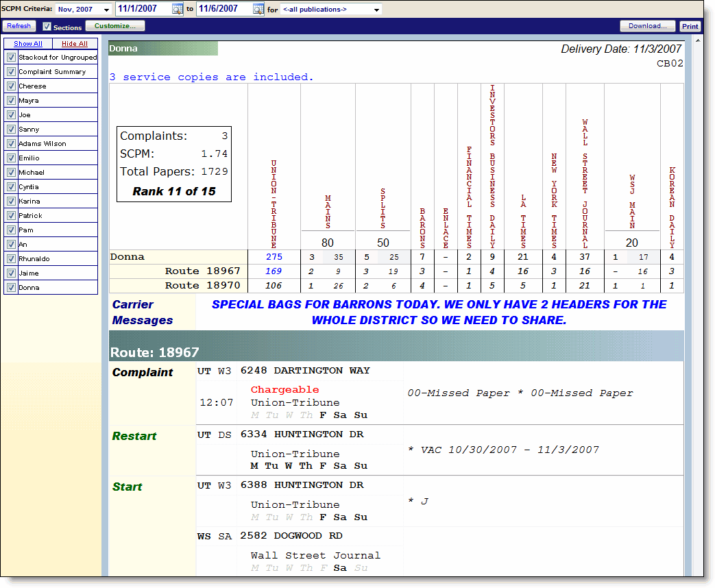Uncheck the Complaint Summary section checkbox
Image resolution: width=715 pixels, height=588 pixels.
click(11, 72)
